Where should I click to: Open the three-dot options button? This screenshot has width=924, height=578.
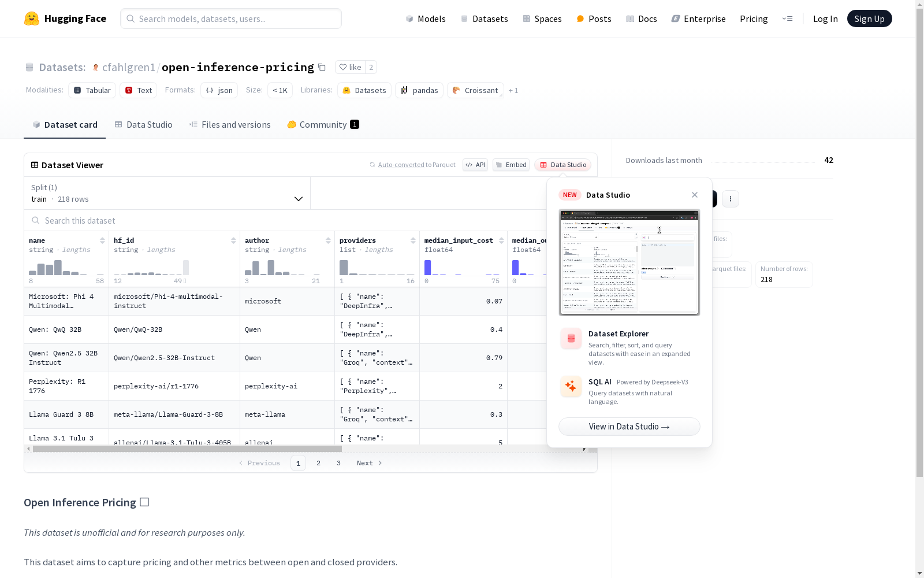pos(731,199)
